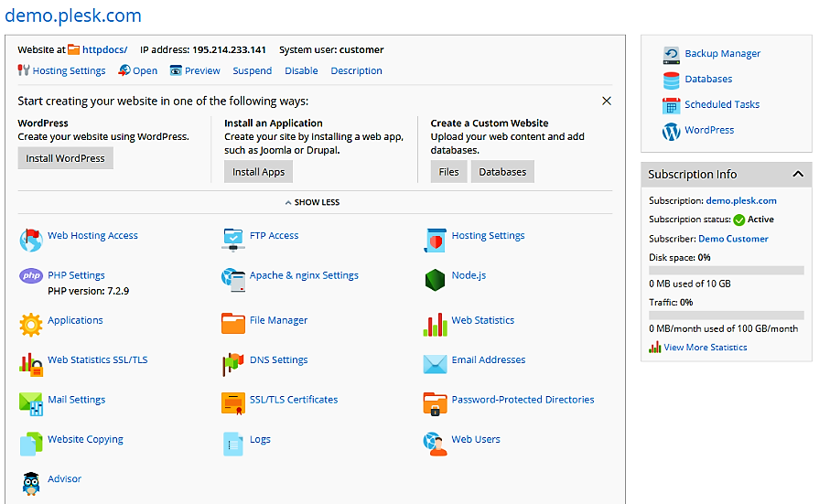Open the File Manager text link
Screen dimensions: 819x504
pos(278,320)
